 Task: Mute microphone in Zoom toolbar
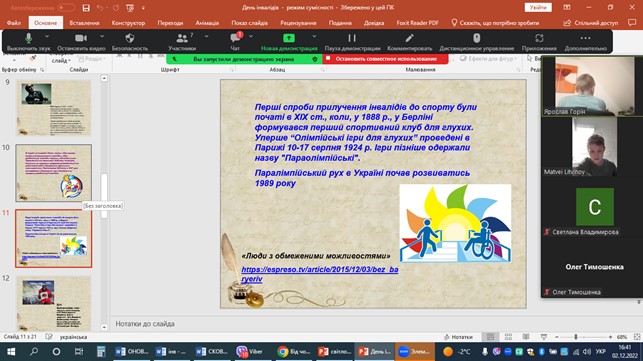click(28, 39)
